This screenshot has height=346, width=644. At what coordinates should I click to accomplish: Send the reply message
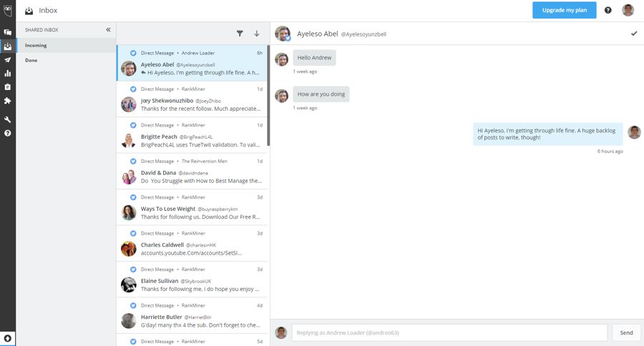[626, 332]
